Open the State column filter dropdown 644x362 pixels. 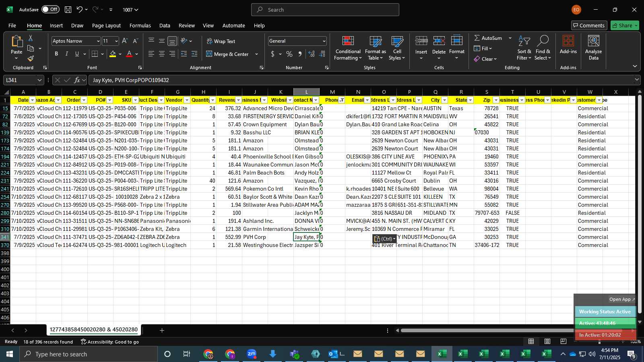point(470,100)
